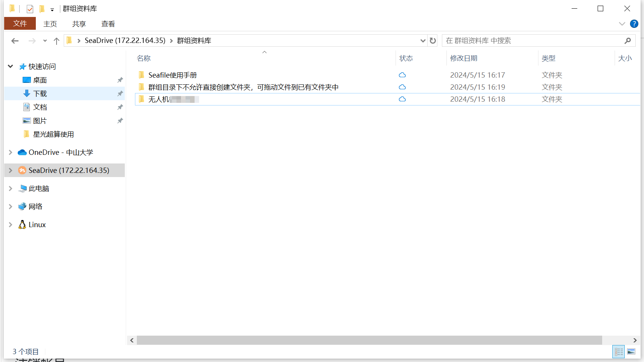This screenshot has width=644, height=362.
Task: Open the address bar history dropdown
Action: coord(423,41)
